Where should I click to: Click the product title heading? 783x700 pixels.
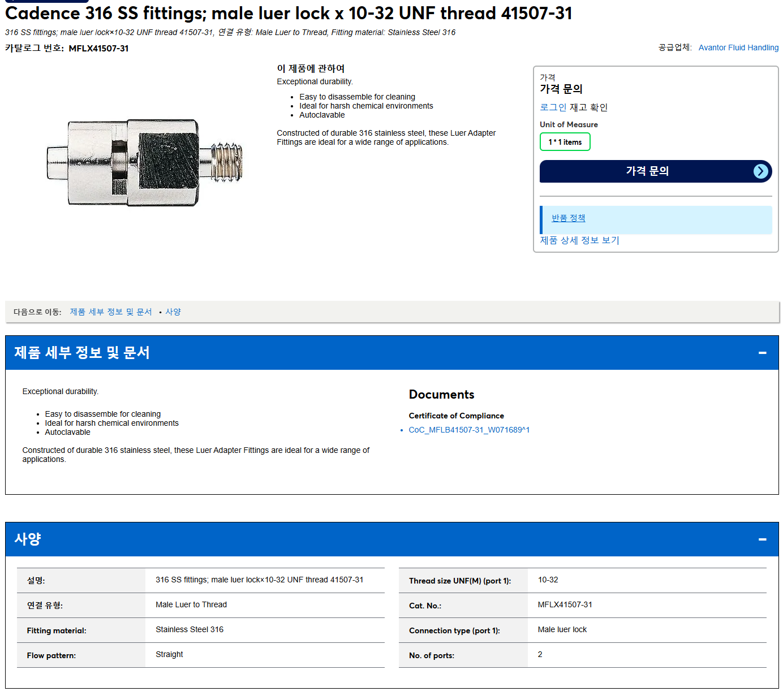(x=289, y=13)
